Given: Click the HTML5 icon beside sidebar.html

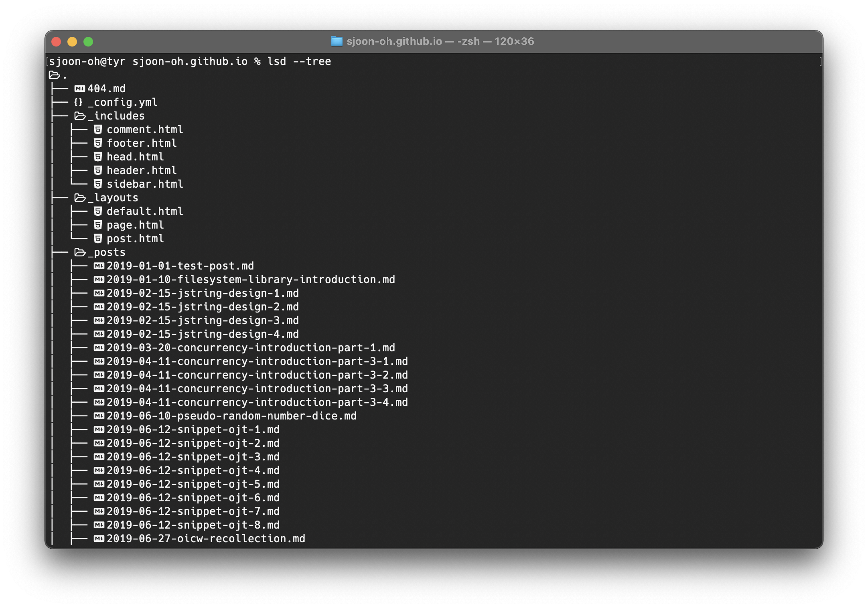Looking at the screenshot, I should [x=98, y=184].
